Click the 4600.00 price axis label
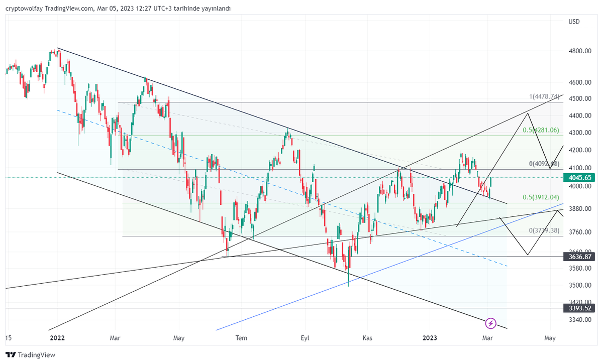 579,82
